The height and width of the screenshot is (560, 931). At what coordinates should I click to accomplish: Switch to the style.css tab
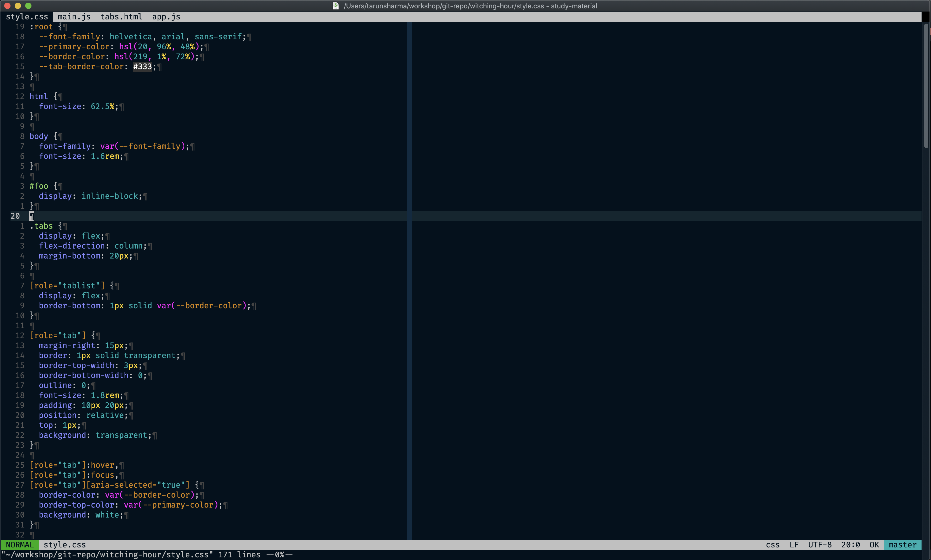27,17
